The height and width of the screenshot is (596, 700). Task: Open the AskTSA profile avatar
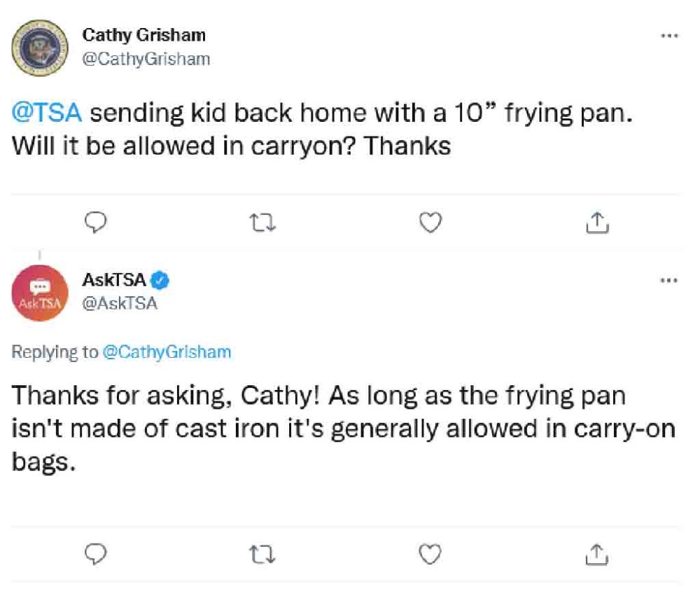pyautogui.click(x=38, y=294)
